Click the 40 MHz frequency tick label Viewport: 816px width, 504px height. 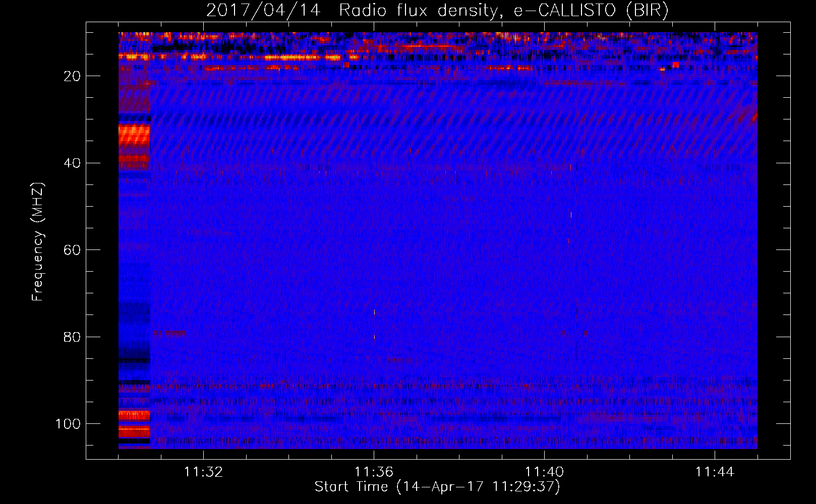(72, 163)
